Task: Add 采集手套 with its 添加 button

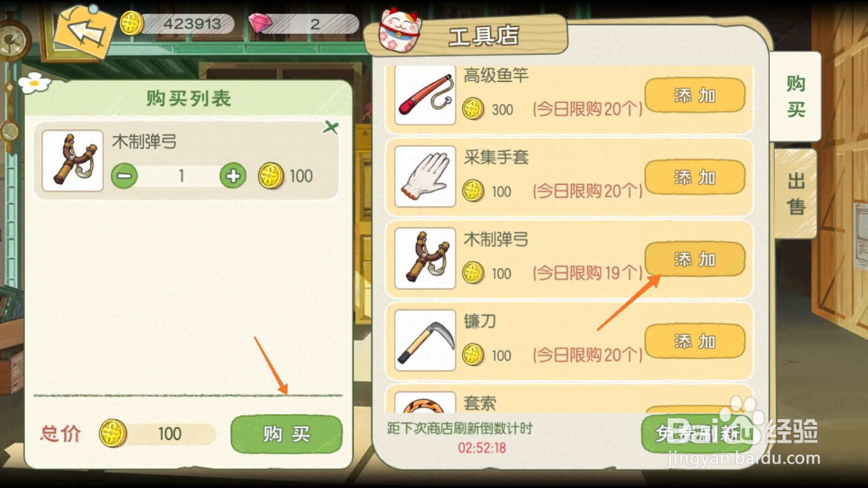Action: point(695,177)
